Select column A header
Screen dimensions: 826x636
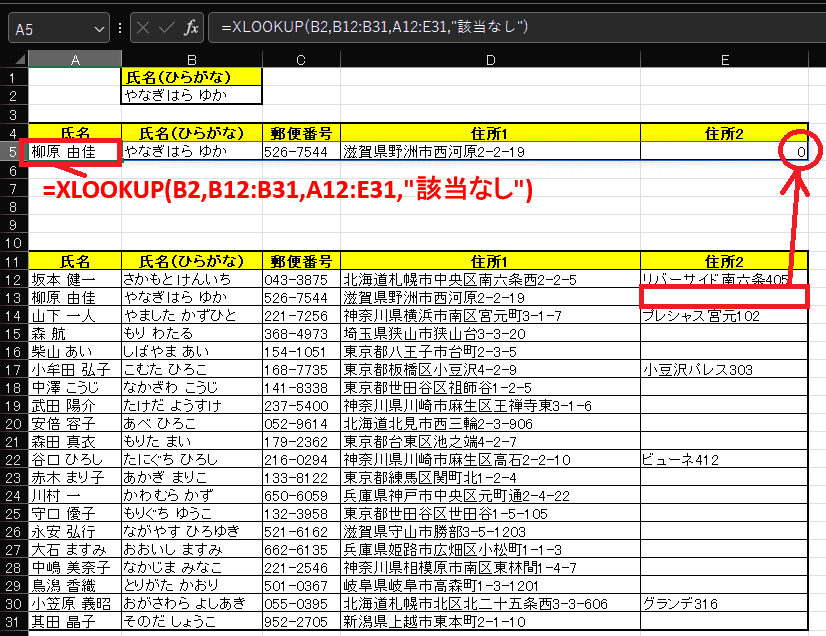[x=75, y=59]
